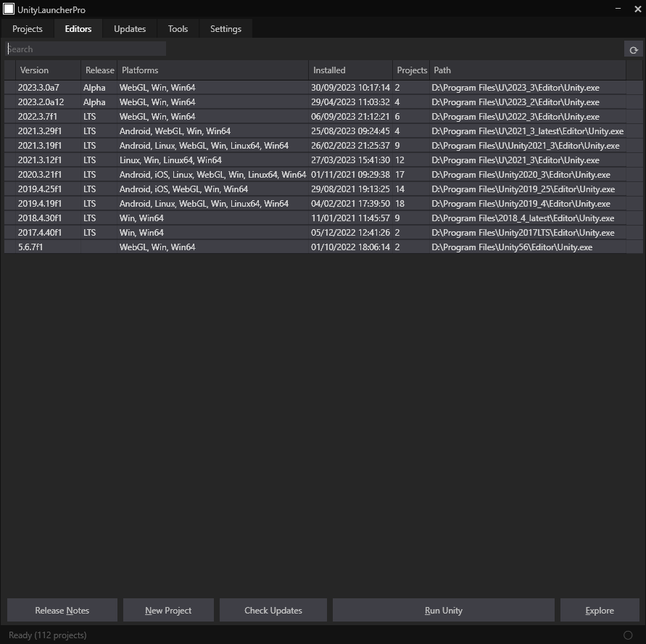Close the UnityLauncherPro window
This screenshot has height=644, width=646.
click(x=638, y=9)
